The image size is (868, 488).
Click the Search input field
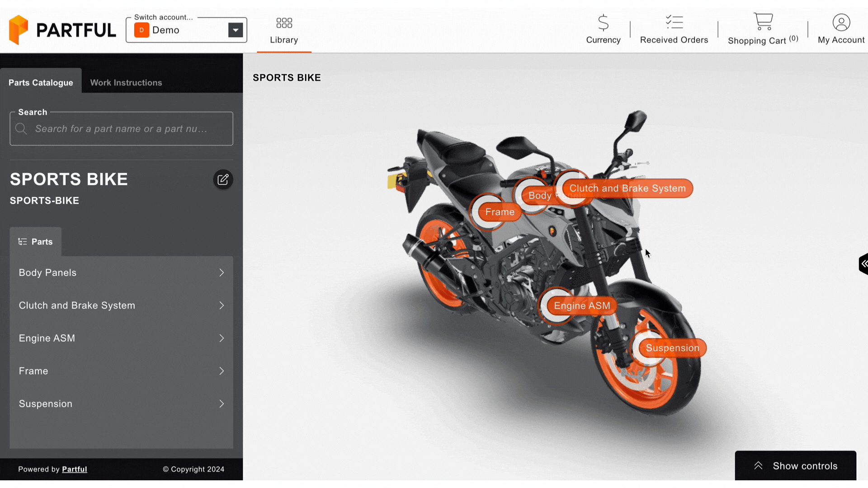[x=121, y=128]
